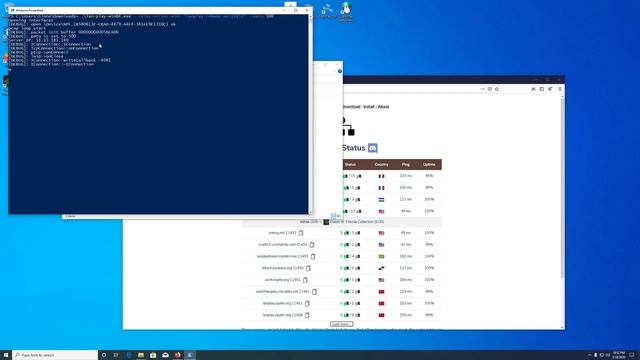Image resolution: width=640 pixels, height=360 pixels.
Task: Click the PowerShell window vertical scrollbar
Action: [310, 113]
